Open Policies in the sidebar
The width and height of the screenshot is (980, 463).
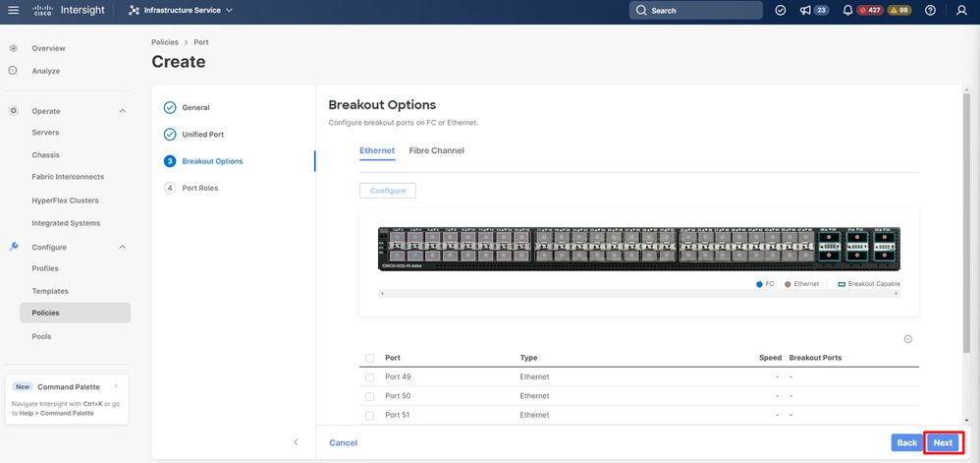point(45,313)
